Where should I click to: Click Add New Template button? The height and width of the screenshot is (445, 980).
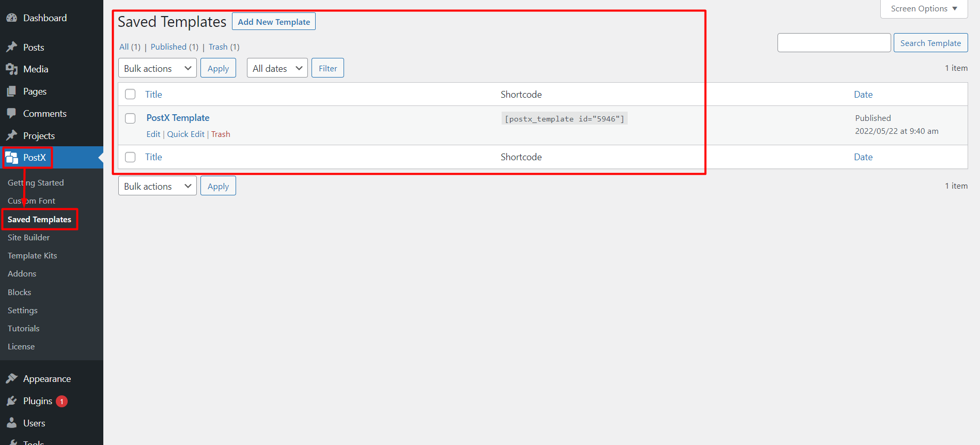click(x=274, y=22)
